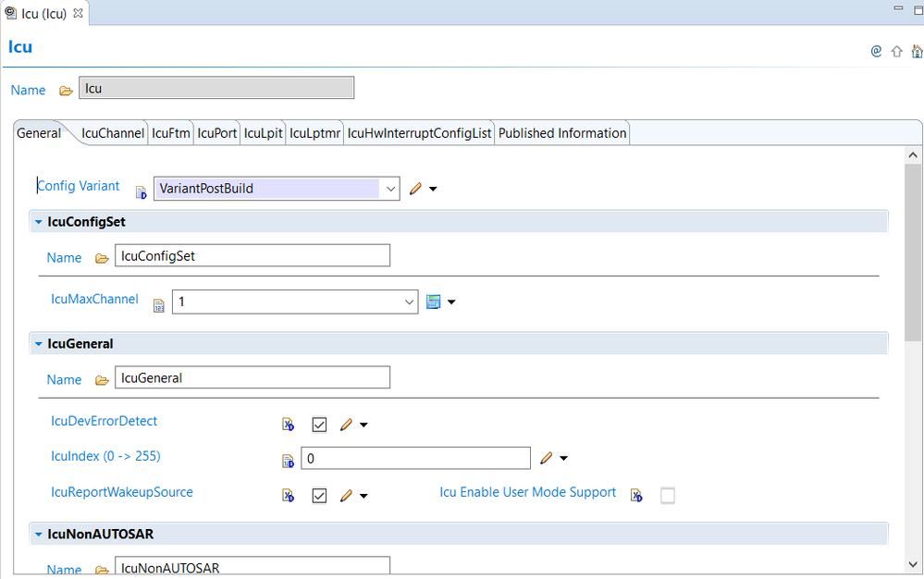Click the folder icon next to IcuConfigSet Name
The width and height of the screenshot is (924, 579).
pyautogui.click(x=102, y=258)
